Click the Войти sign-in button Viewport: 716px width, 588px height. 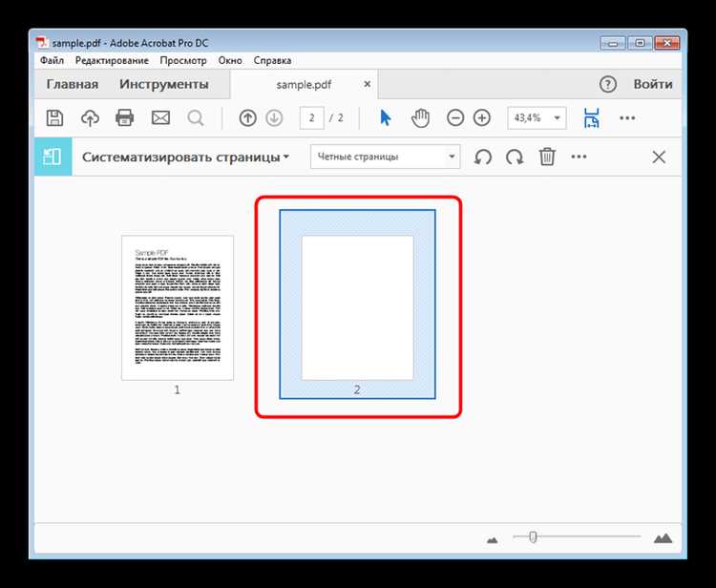[653, 84]
